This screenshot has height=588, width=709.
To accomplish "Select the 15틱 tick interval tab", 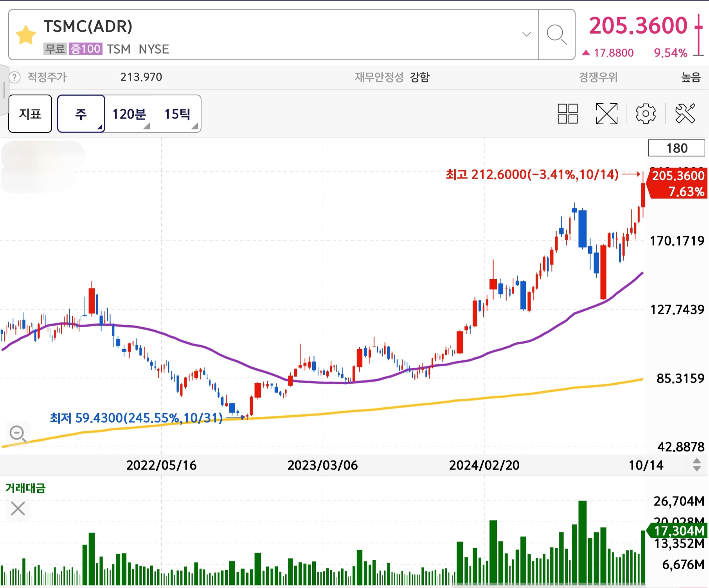I will tap(177, 114).
